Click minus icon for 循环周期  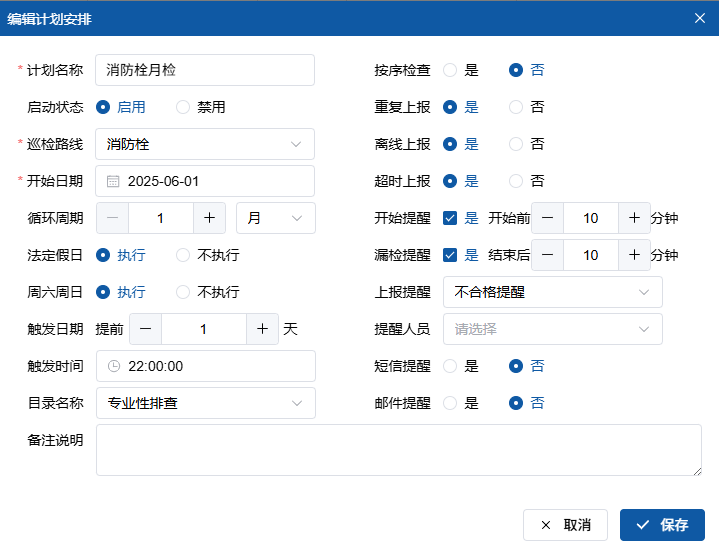(113, 218)
